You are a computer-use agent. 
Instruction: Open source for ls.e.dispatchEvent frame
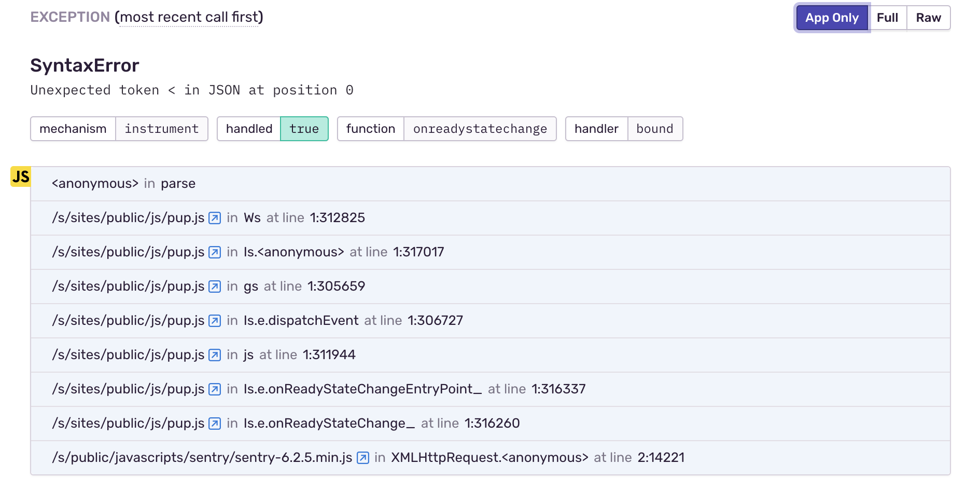214,321
